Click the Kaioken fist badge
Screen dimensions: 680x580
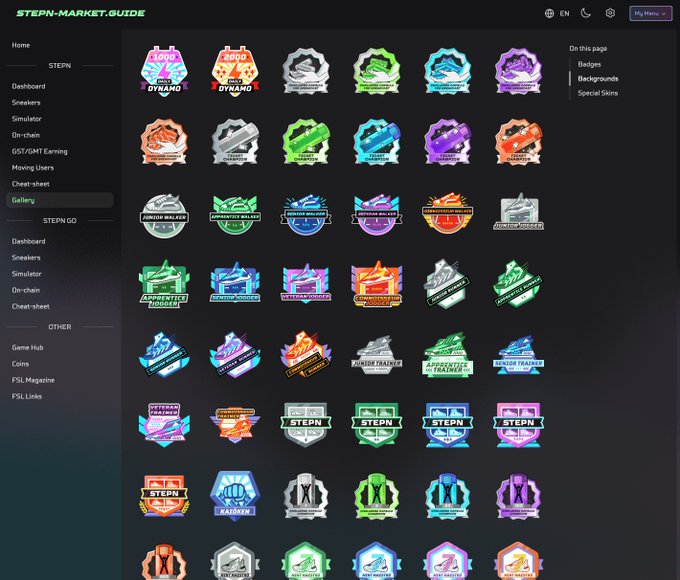tap(235, 495)
